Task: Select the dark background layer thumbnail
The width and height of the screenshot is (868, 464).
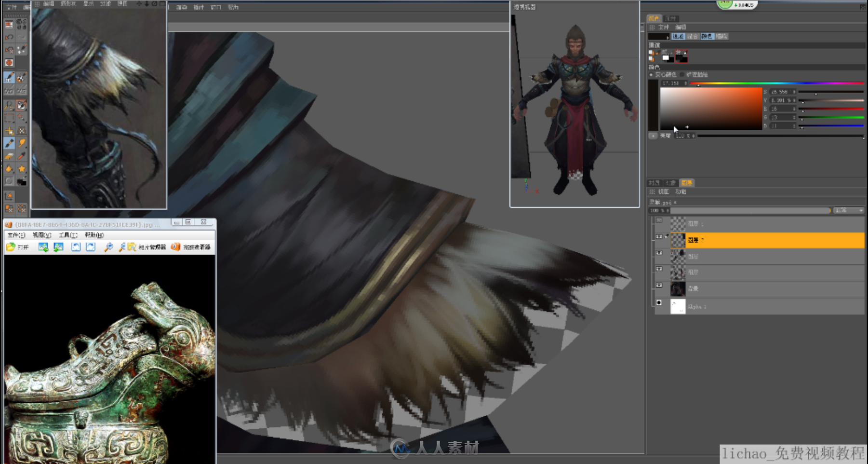Action: 678,288
